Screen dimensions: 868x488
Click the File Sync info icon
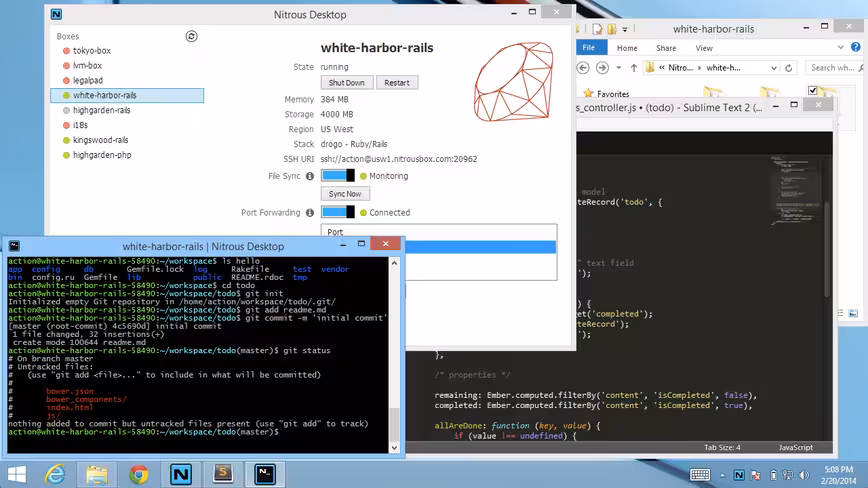(310, 176)
